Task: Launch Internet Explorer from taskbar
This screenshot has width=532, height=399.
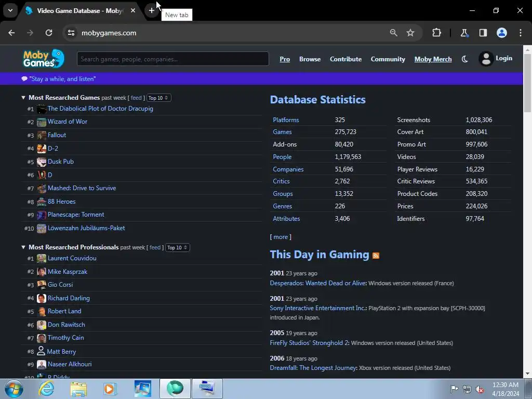Action: click(46, 389)
